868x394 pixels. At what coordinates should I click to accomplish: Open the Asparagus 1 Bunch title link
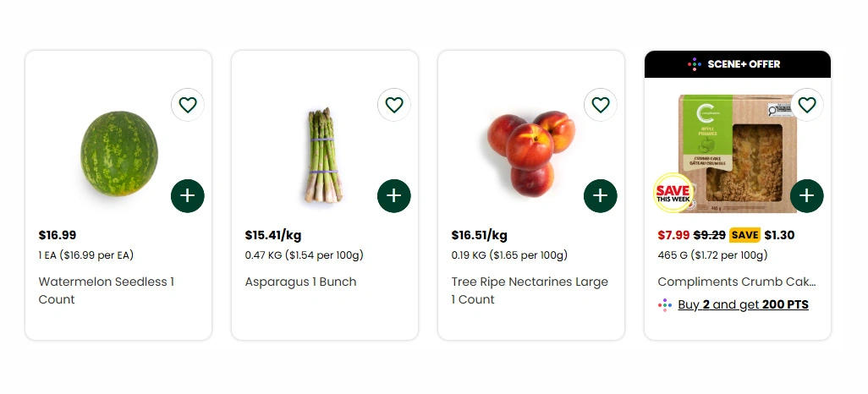click(x=300, y=282)
